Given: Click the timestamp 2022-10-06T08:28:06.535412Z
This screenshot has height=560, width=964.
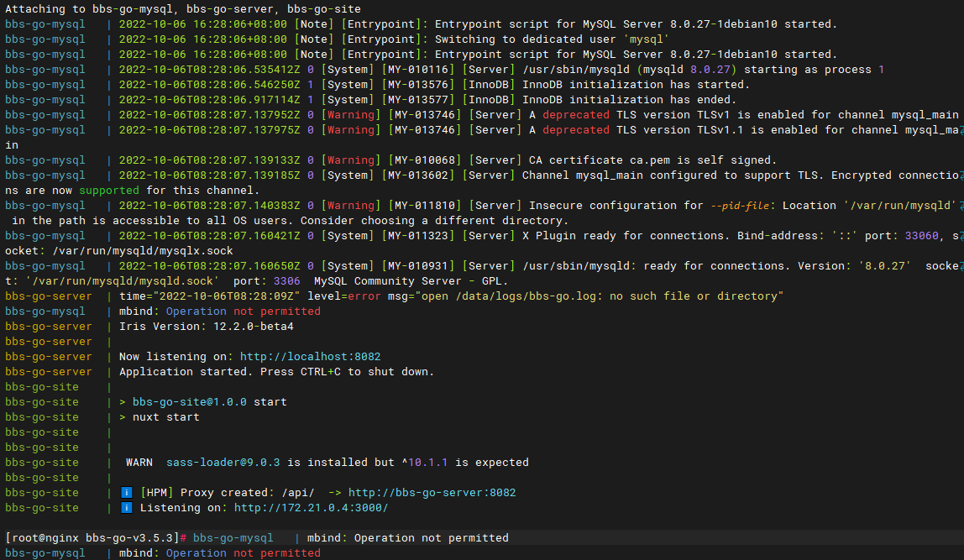Looking at the screenshot, I should tap(210, 70).
